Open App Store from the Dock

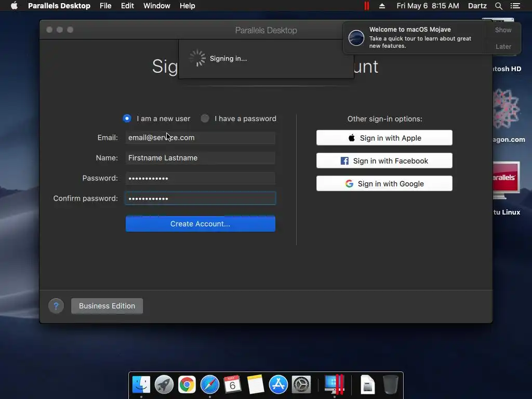click(278, 385)
